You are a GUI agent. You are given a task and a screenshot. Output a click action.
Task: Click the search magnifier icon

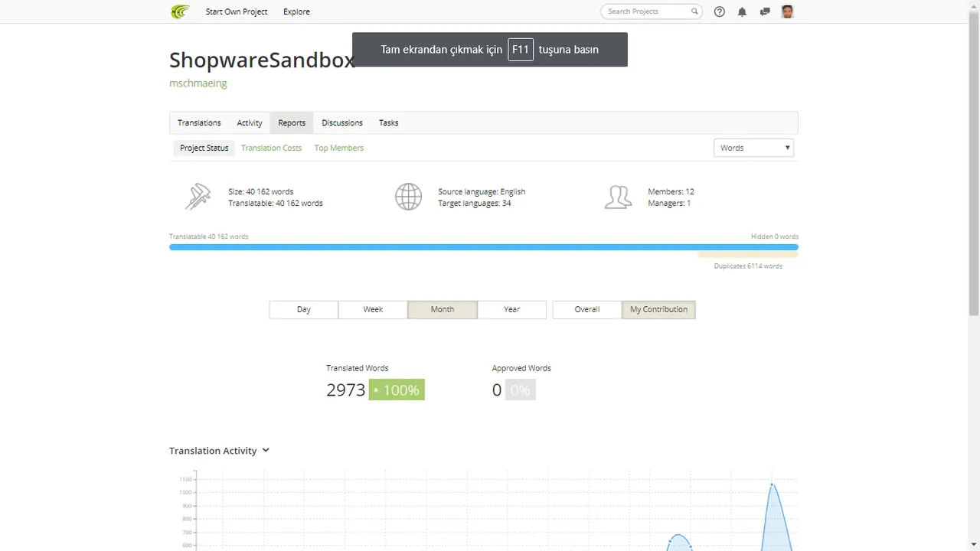point(694,11)
